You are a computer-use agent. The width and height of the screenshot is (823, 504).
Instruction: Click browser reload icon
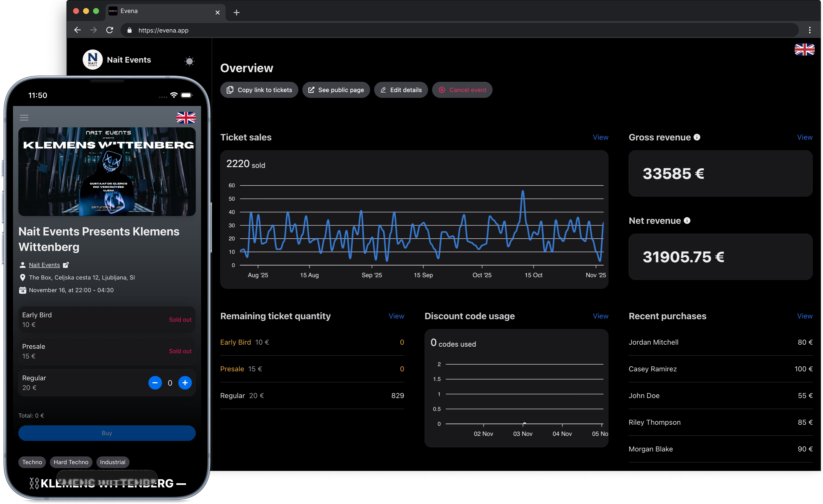110,30
